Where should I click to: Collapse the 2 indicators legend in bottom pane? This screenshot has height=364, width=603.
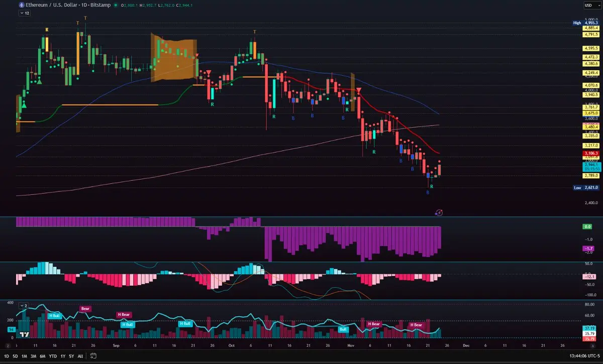tap(24, 305)
